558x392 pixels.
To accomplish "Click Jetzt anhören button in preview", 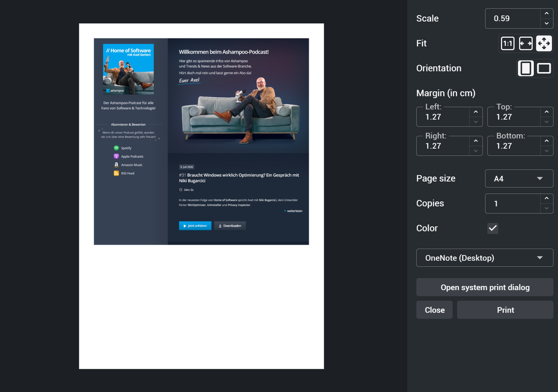I will tap(195, 226).
